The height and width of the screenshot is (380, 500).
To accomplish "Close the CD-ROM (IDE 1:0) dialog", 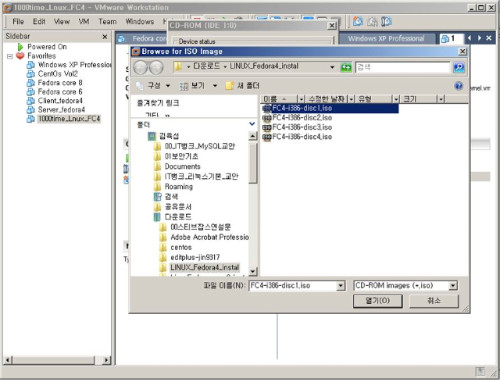I will coord(332,26).
